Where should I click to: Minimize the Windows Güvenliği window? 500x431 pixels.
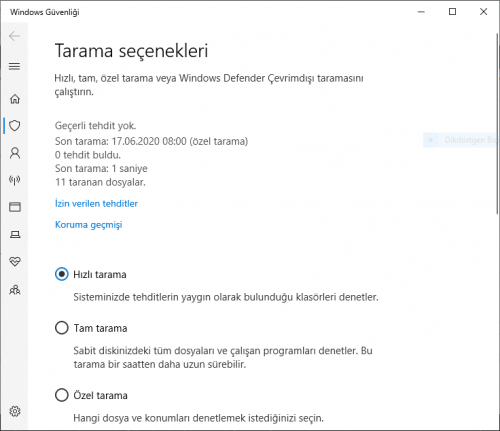(x=421, y=12)
